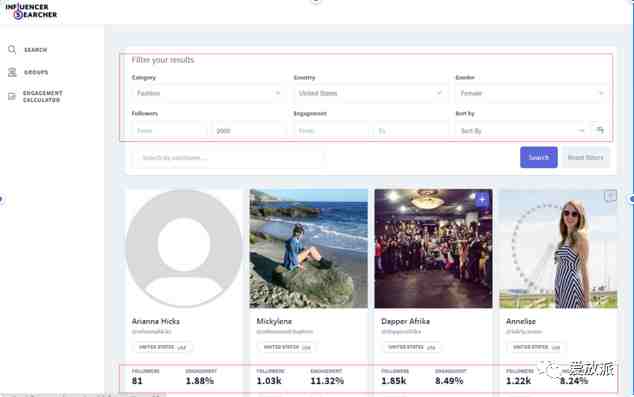Click the add icon on Annelise card
Screen dimensions: 634x397
click(610, 196)
